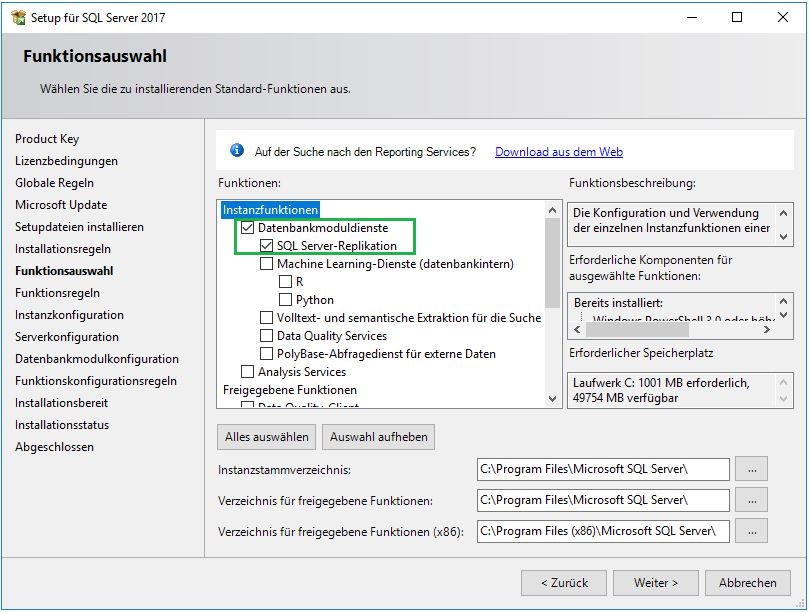The width and height of the screenshot is (809, 612).
Task: Click the up arrow in the Funktionsbeschreibung pane
Action: tap(784, 212)
